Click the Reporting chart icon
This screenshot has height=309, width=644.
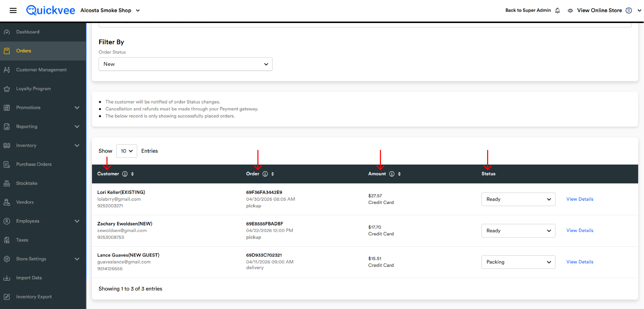pyautogui.click(x=7, y=126)
